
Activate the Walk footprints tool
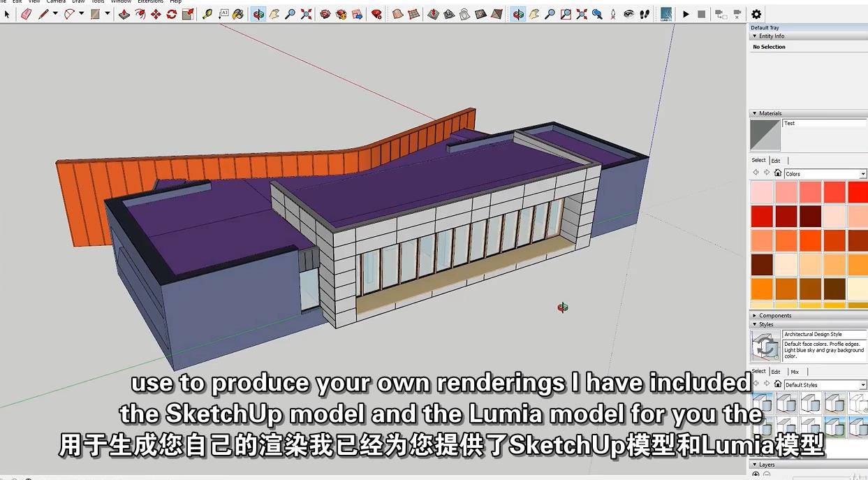pyautogui.click(x=645, y=14)
